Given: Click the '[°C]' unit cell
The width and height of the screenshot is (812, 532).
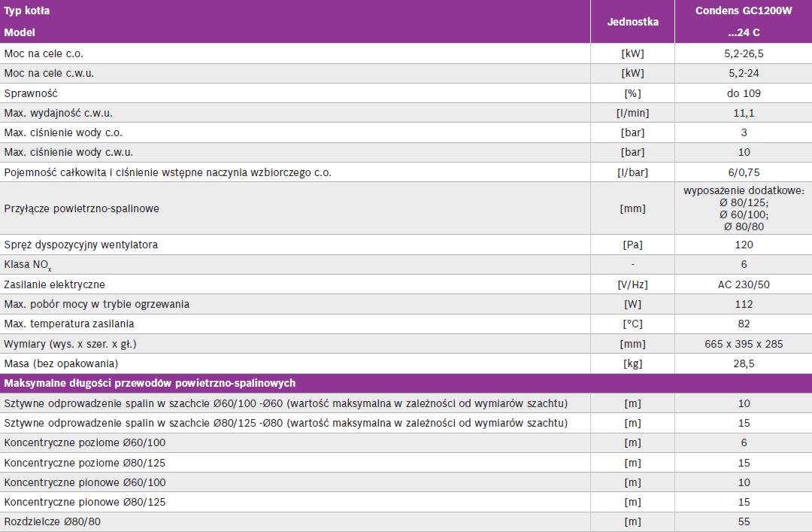Looking at the screenshot, I should (632, 324).
